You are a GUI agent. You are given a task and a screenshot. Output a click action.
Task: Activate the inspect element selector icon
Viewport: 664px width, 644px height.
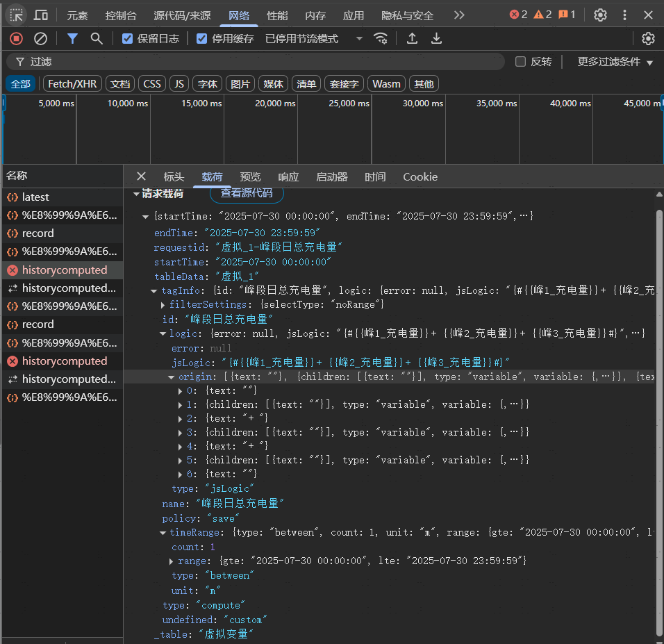16,16
